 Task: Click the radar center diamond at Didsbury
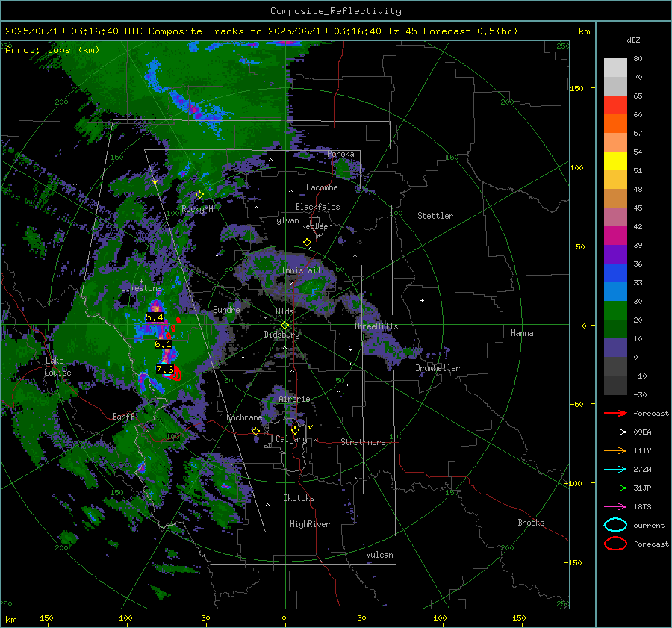[x=284, y=326]
